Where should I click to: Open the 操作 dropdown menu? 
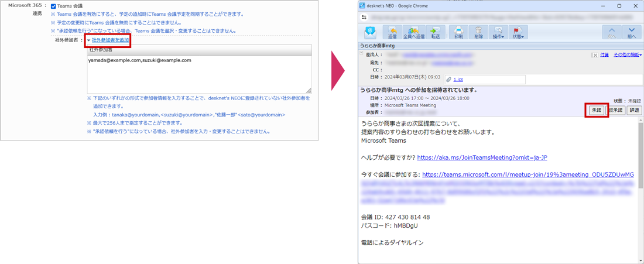pyautogui.click(x=498, y=32)
